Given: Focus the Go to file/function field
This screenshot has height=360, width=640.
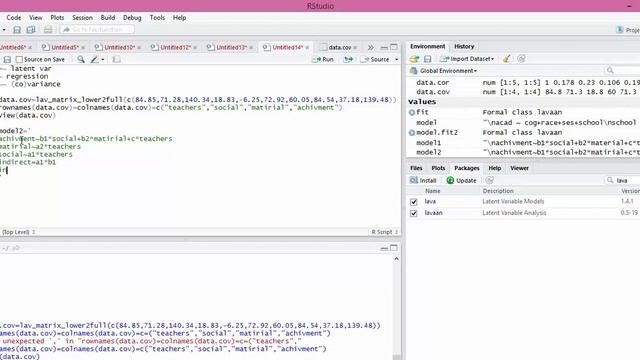Looking at the screenshot, I should pos(97,30).
